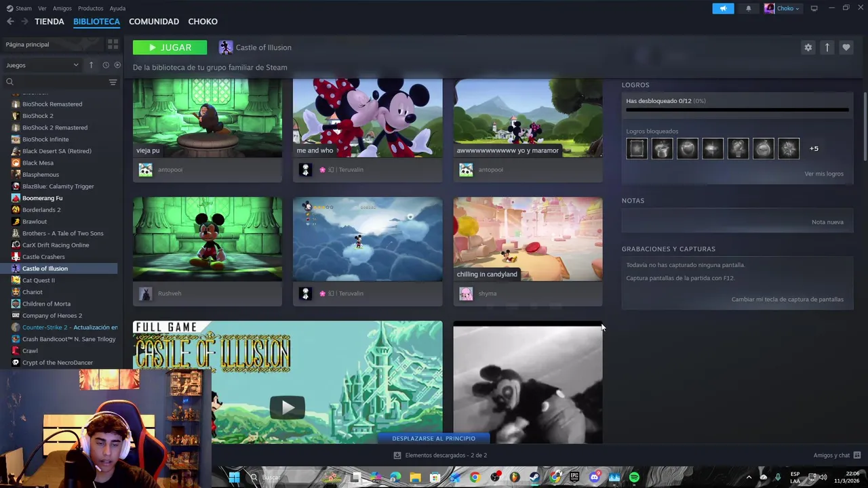Screen dimensions: 868x488
Task: Click the library search field
Action: 56,82
